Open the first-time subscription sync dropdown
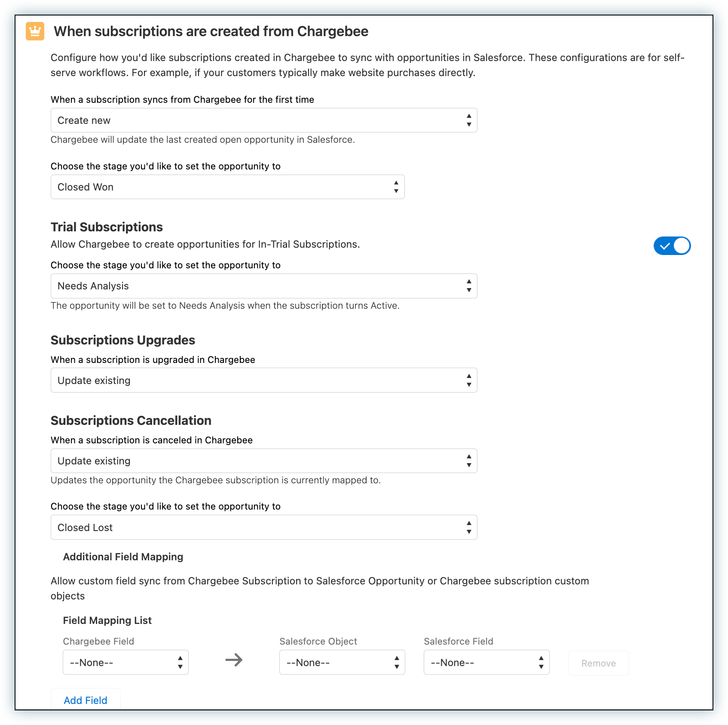 (263, 120)
